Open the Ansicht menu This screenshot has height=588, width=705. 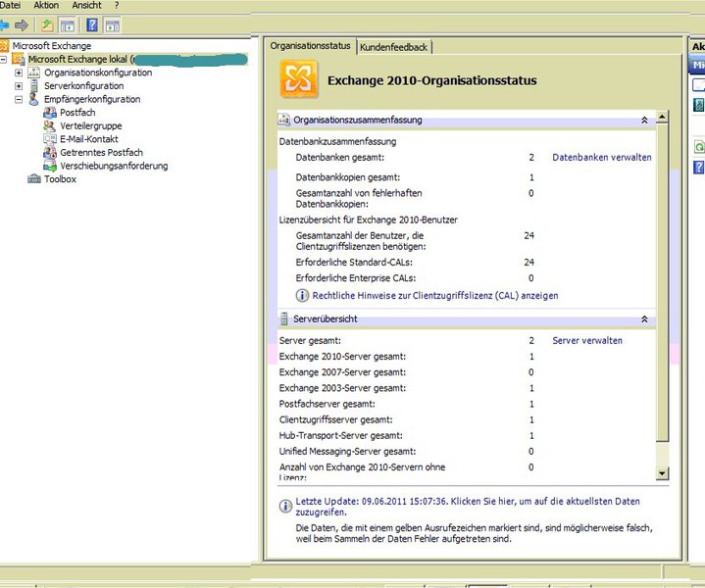(x=86, y=6)
